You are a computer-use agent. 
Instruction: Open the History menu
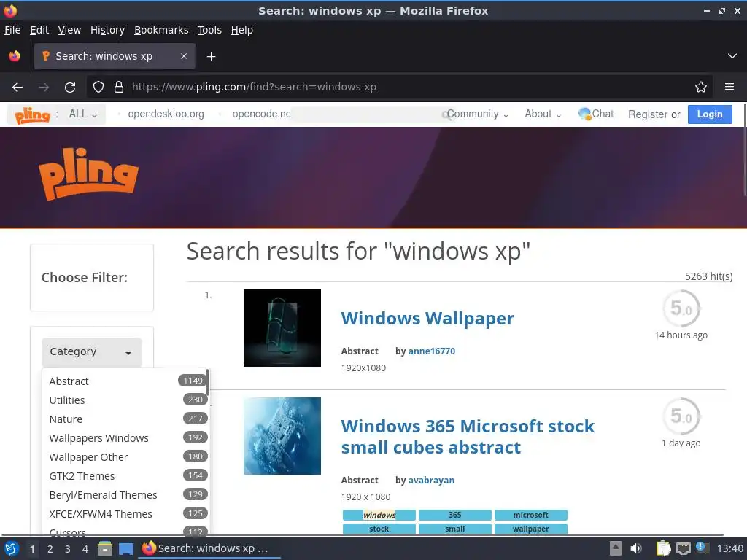(x=107, y=30)
